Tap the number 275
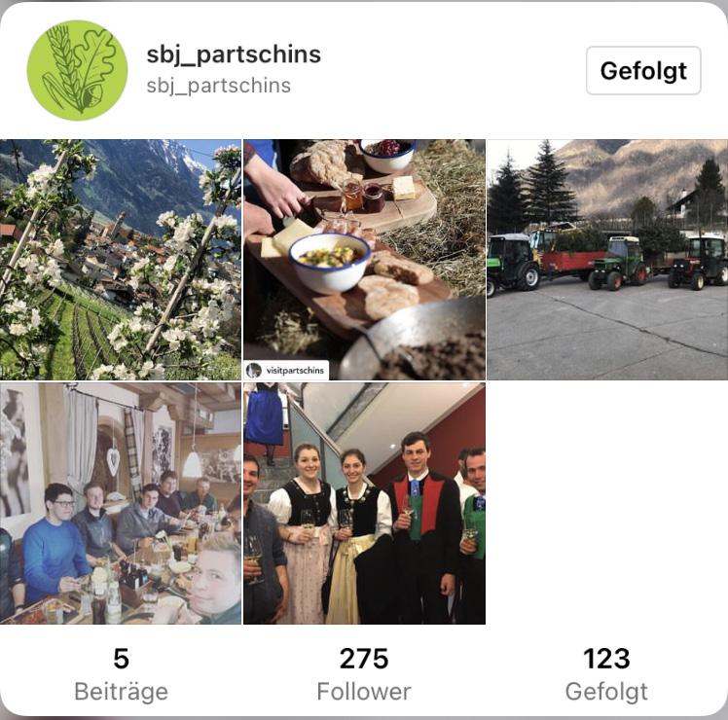The image size is (728, 720). pos(364,659)
